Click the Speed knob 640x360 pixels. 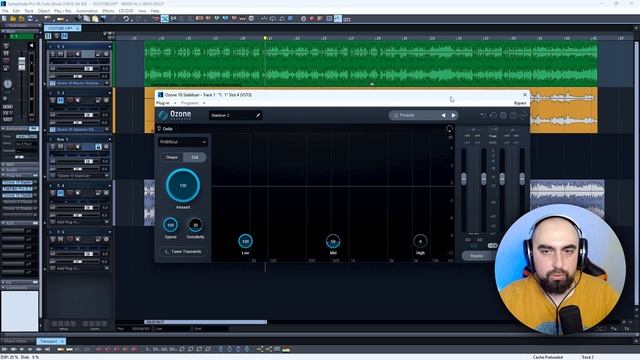coord(170,225)
